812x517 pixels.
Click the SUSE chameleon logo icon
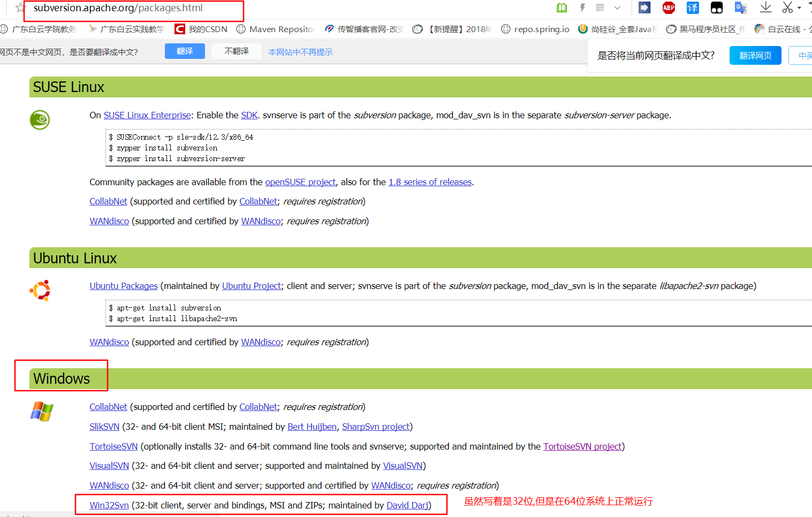pos(40,120)
